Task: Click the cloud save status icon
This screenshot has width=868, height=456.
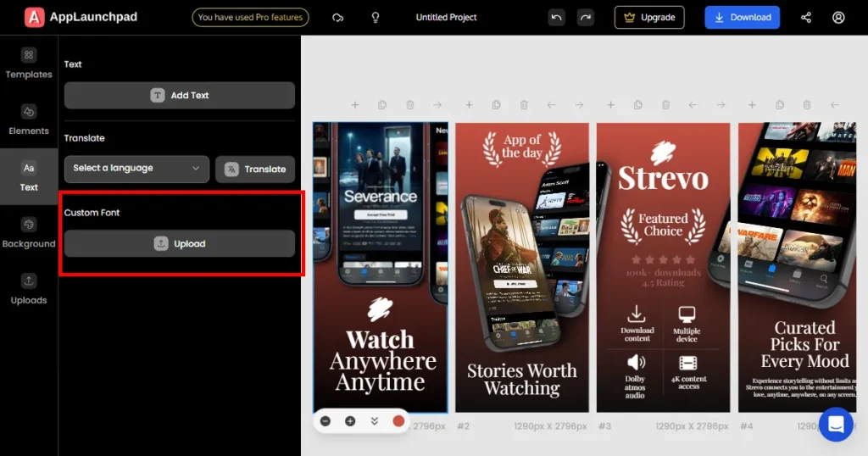Action: (338, 17)
